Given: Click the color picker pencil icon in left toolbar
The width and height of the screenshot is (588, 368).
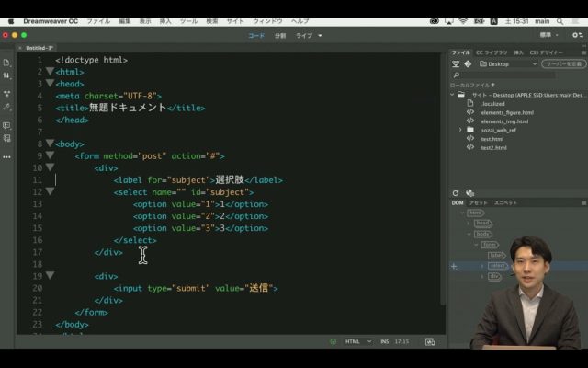Looking at the screenshot, I should tap(6, 107).
